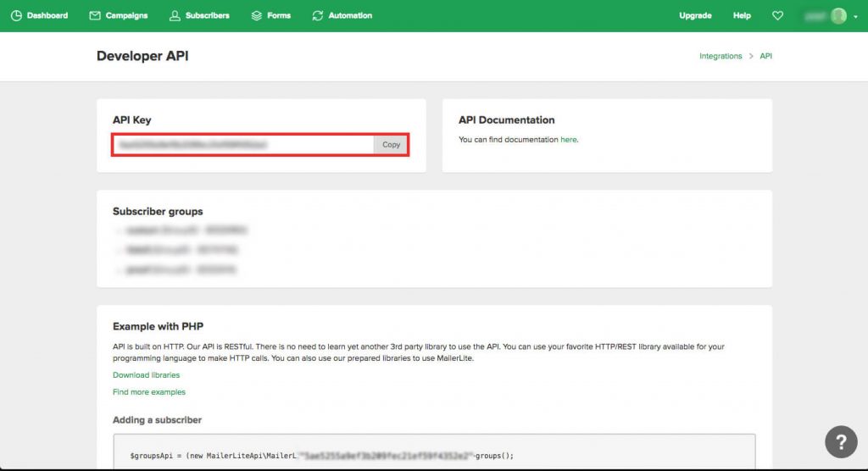This screenshot has width=868, height=471.
Task: Copy the API key
Action: pyautogui.click(x=391, y=145)
